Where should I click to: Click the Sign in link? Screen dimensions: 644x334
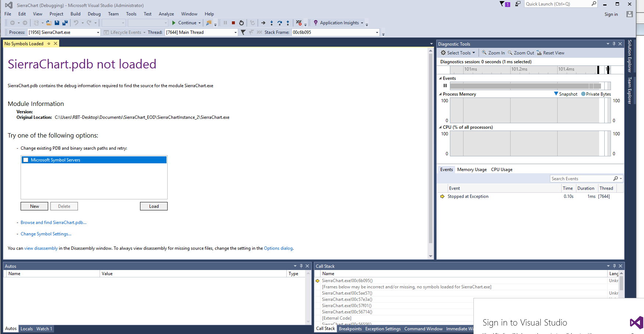[x=611, y=14]
